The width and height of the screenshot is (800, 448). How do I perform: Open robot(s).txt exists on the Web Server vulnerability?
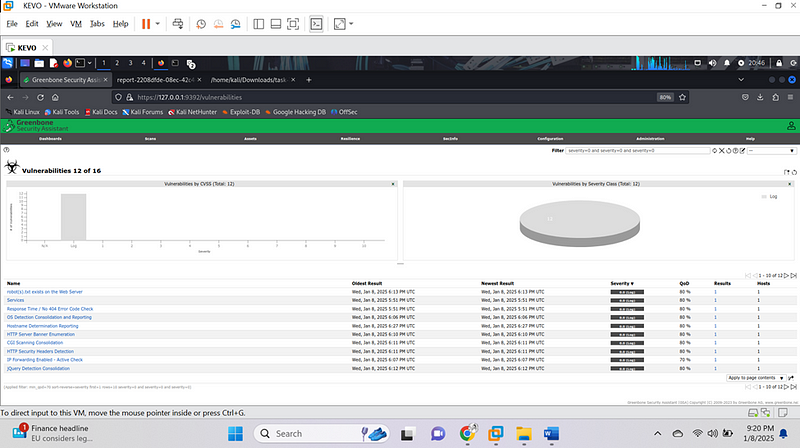tap(44, 292)
